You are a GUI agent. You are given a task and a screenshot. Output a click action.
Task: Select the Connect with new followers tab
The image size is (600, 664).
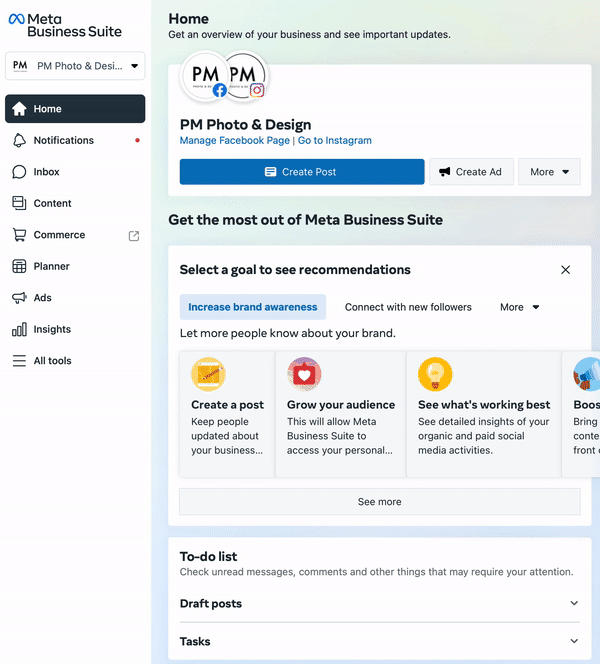408,307
